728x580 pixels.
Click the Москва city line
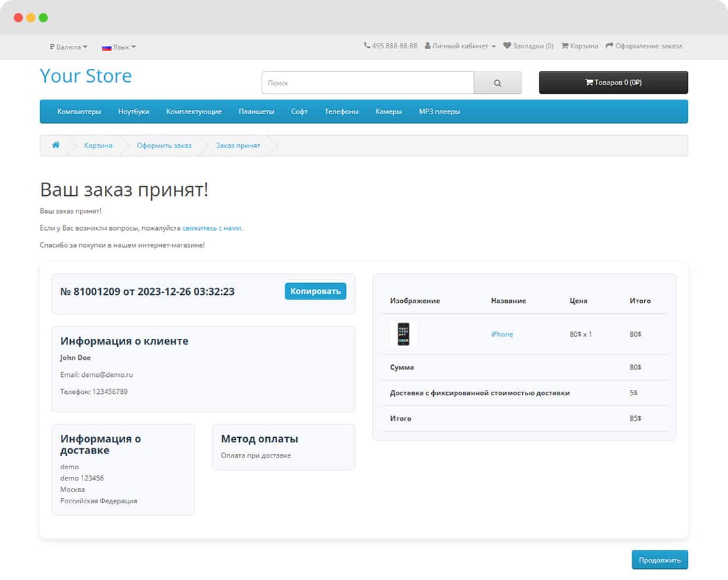pos(73,490)
